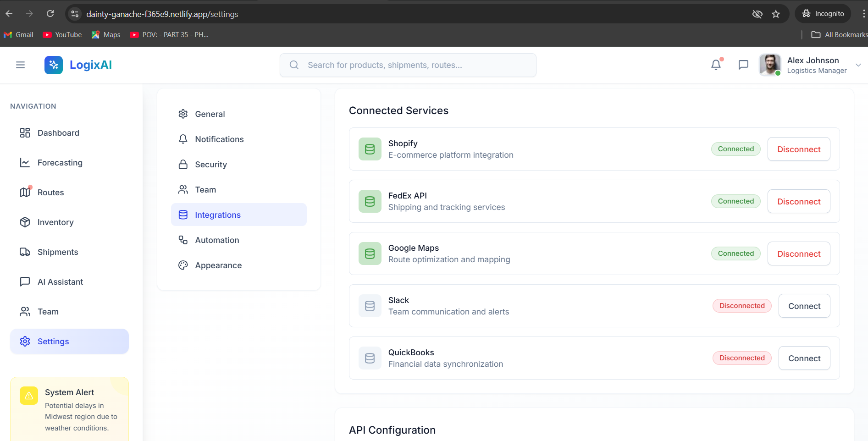868x441 pixels.
Task: Open the Security settings tab
Action: [239, 165]
